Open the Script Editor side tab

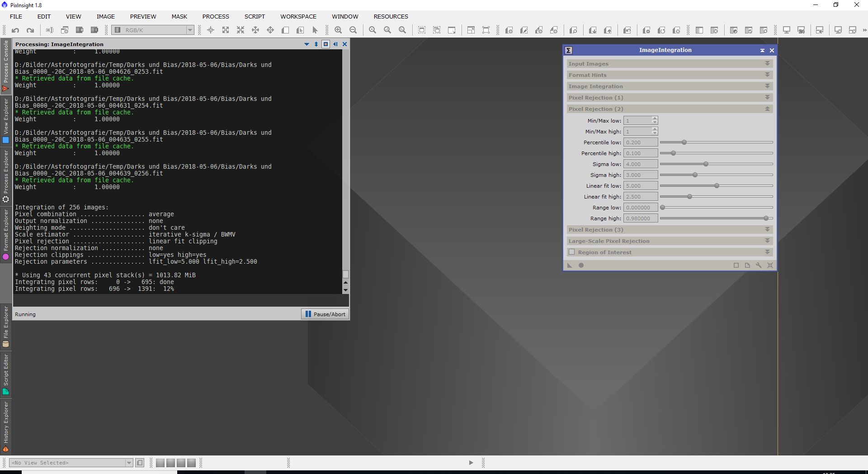[x=6, y=374]
